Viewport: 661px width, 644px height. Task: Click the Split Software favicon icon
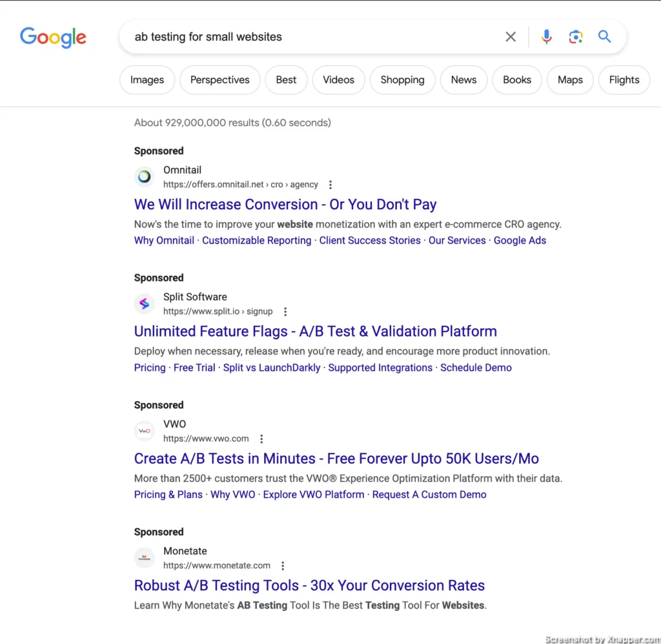144,304
